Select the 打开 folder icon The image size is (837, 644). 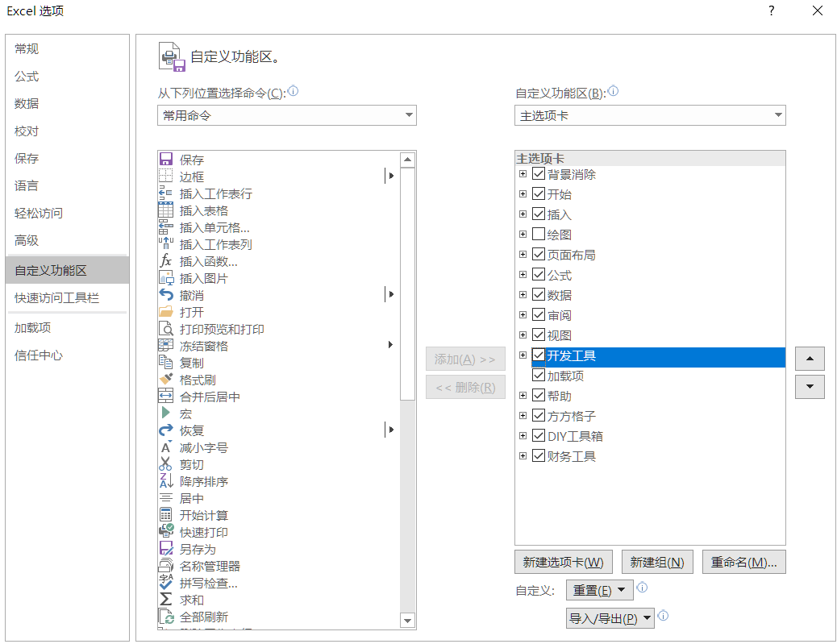(x=166, y=312)
